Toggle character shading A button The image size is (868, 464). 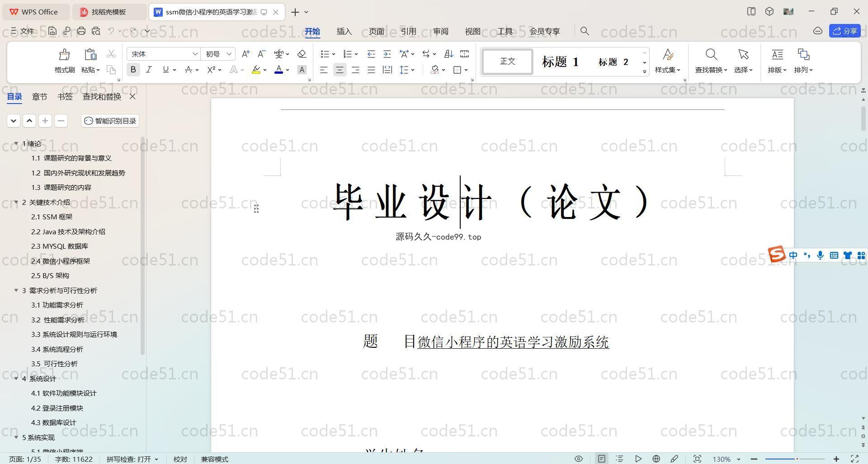(302, 70)
